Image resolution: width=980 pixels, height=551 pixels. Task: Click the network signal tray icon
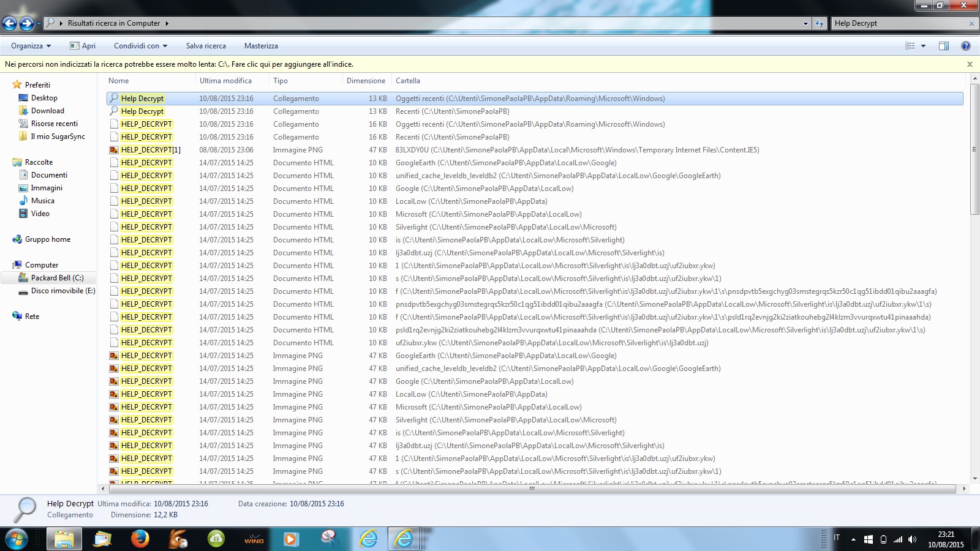point(898,539)
